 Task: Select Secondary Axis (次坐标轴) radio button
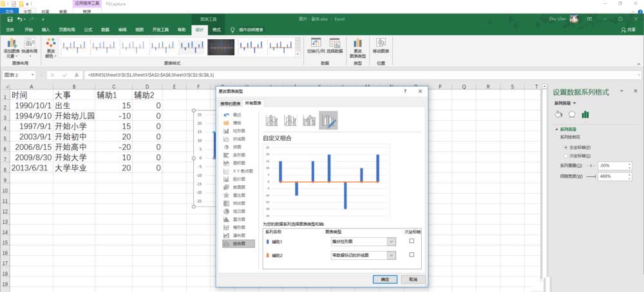tap(566, 156)
